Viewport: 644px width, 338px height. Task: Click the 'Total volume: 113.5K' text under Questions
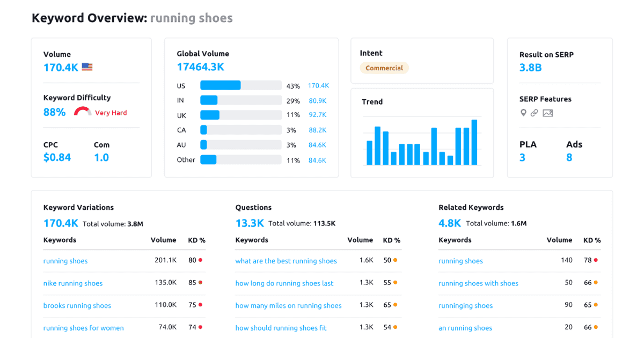[302, 224]
